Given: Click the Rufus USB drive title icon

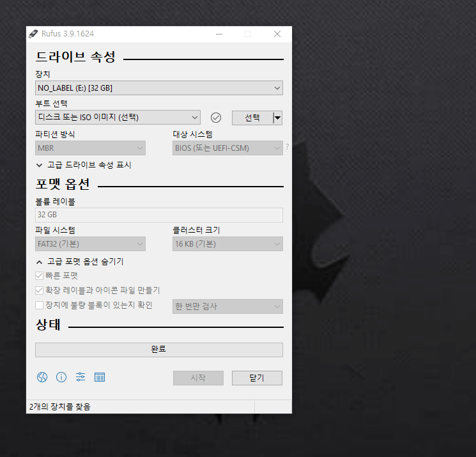Looking at the screenshot, I should point(33,34).
